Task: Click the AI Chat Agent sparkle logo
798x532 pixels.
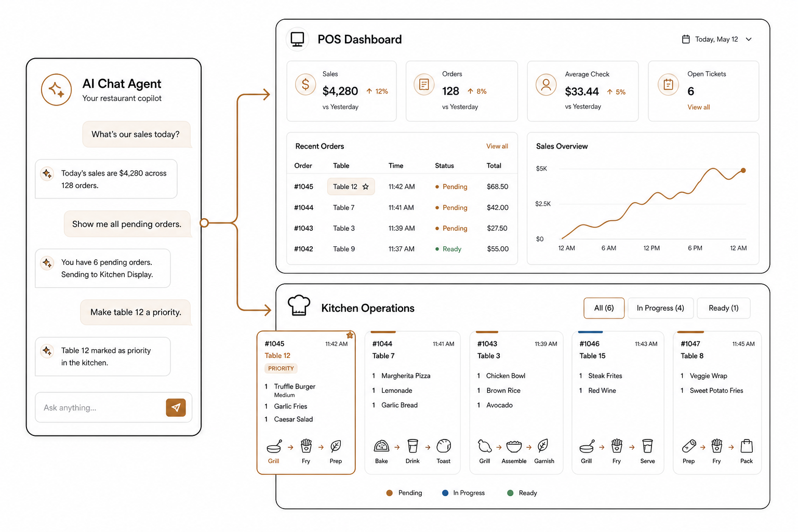Action: point(57,89)
